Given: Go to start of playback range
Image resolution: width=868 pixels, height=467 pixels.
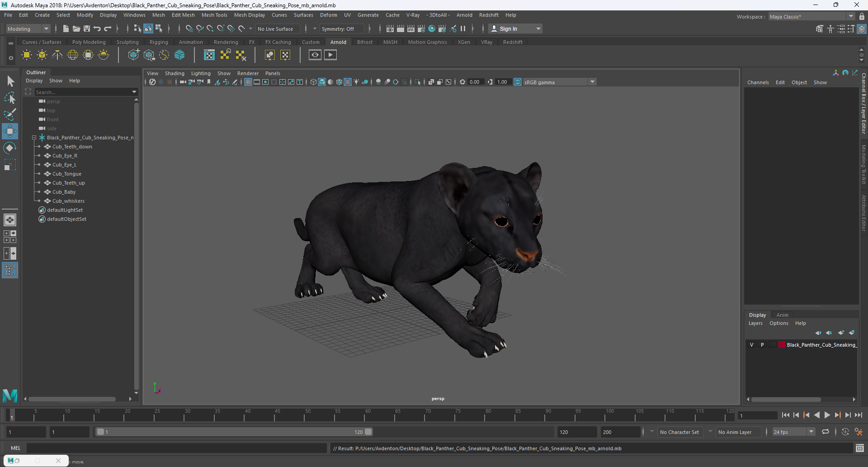Looking at the screenshot, I should click(786, 415).
